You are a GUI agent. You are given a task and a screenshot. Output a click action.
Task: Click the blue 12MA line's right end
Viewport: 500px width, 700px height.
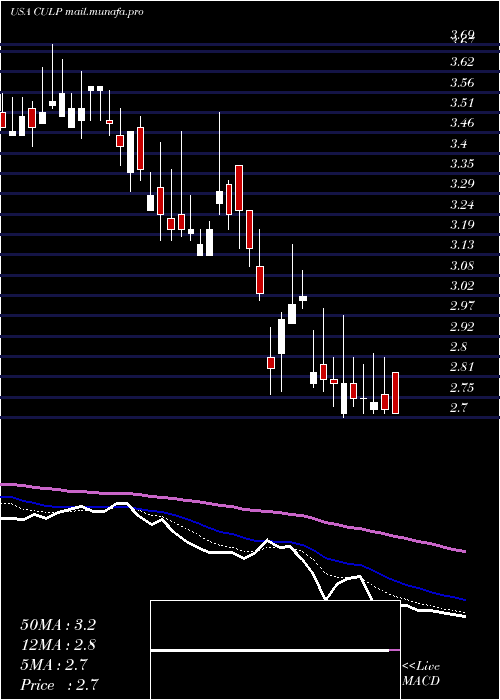[x=464, y=600]
